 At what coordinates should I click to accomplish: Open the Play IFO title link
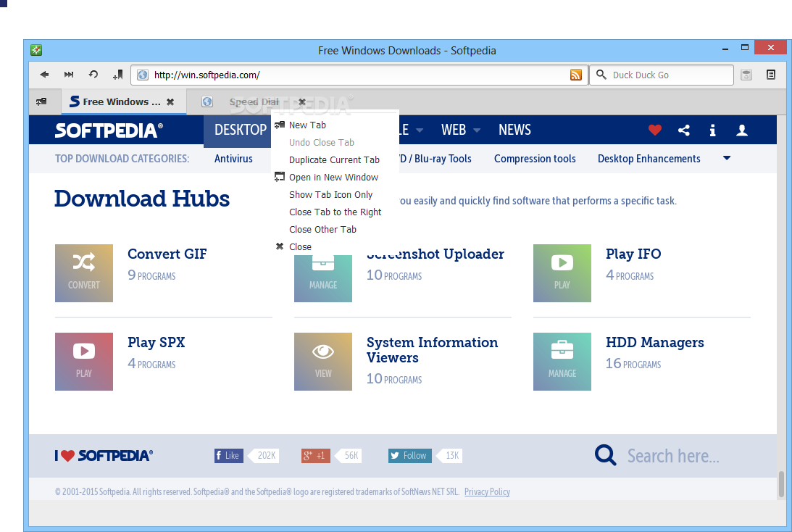click(x=633, y=254)
